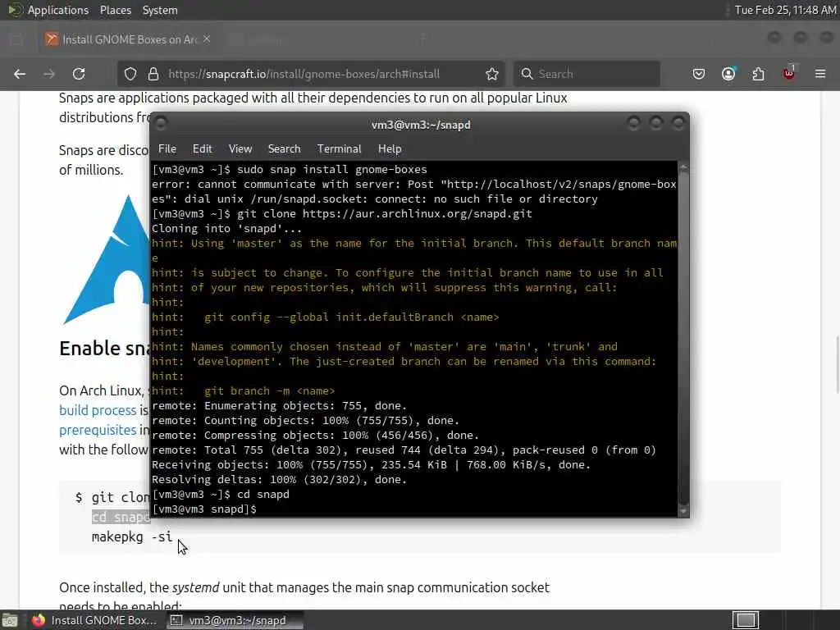Click the terminal window menu button at title left
This screenshot has height=630, width=840.
tap(161, 124)
